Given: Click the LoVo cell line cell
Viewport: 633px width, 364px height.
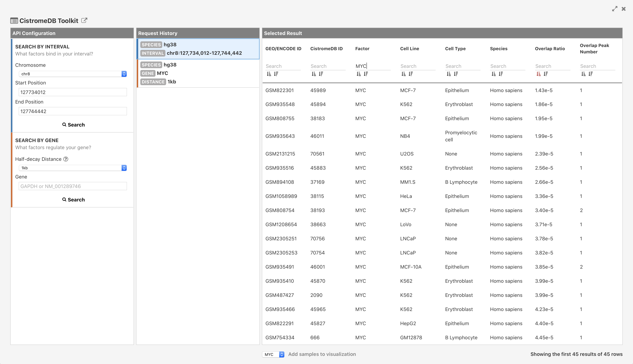Looking at the screenshot, I should [406, 225].
